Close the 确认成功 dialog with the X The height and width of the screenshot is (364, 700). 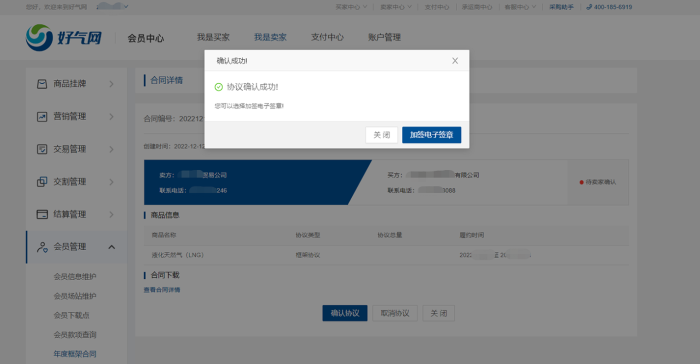pos(455,61)
